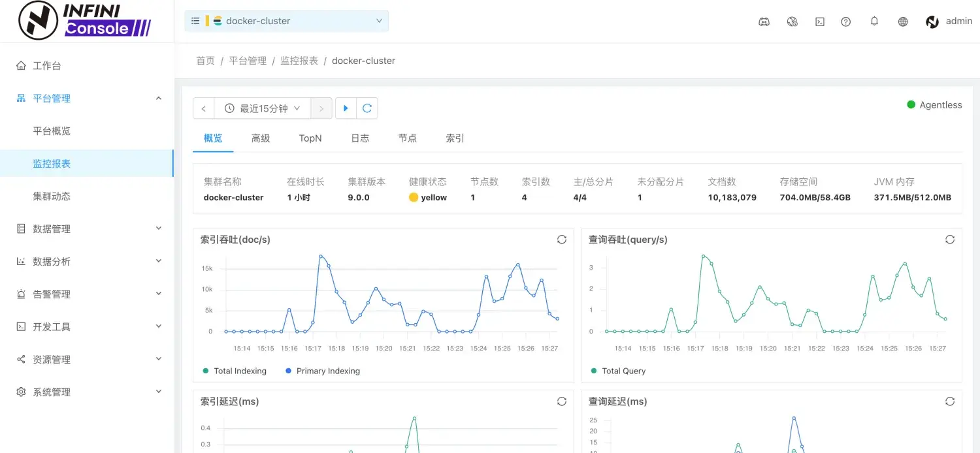This screenshot has width=980, height=453.
Task: Refresh the 查询吞吐 chart
Action: (x=950, y=240)
